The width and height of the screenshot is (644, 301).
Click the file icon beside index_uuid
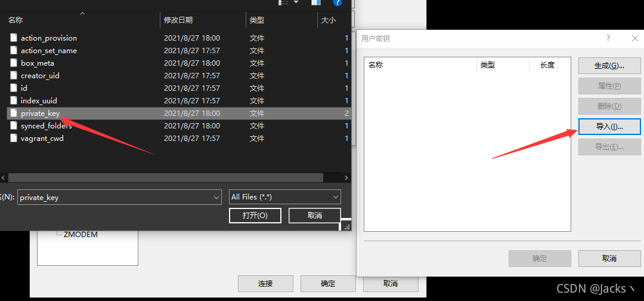pos(14,101)
